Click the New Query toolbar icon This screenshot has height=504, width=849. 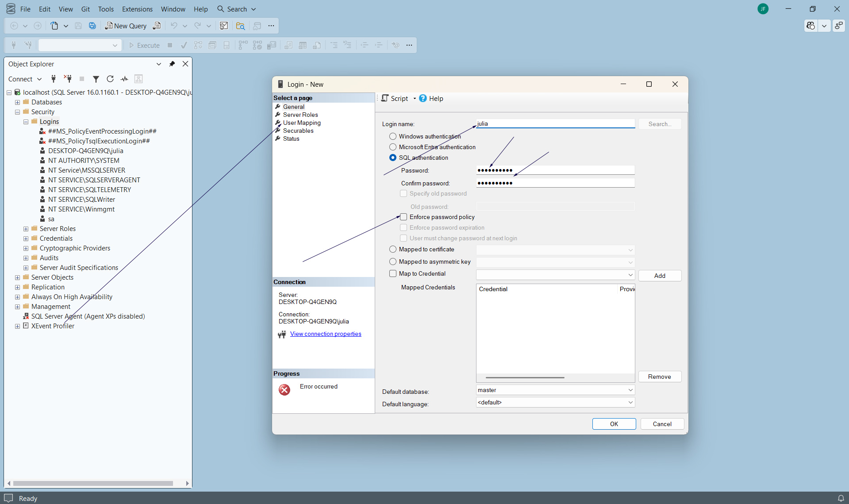coord(126,26)
